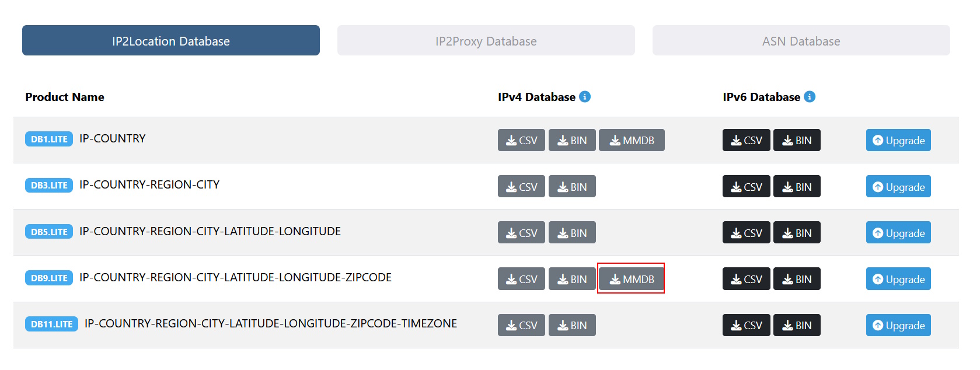The height and width of the screenshot is (370, 980).
Task: Open the IP2Proxy Database tab
Action: click(x=486, y=40)
